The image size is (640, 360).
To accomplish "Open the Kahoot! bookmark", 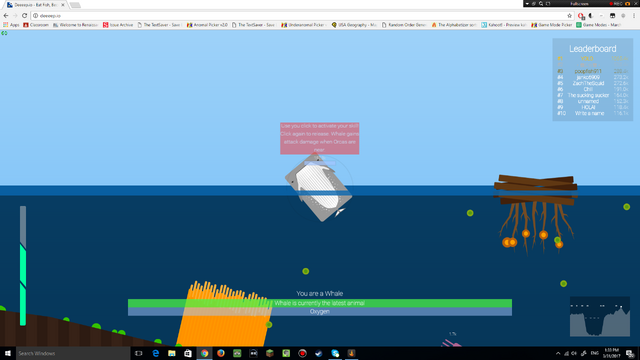I will click(x=504, y=25).
